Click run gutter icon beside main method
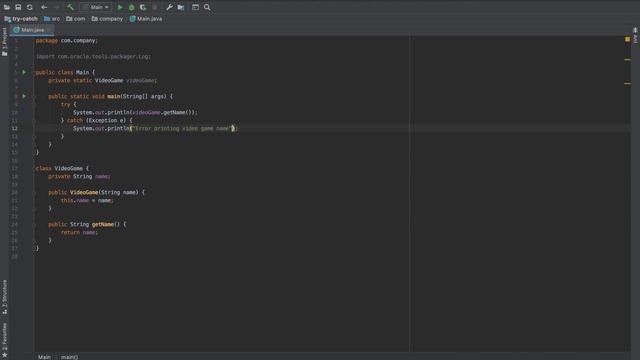 point(24,96)
